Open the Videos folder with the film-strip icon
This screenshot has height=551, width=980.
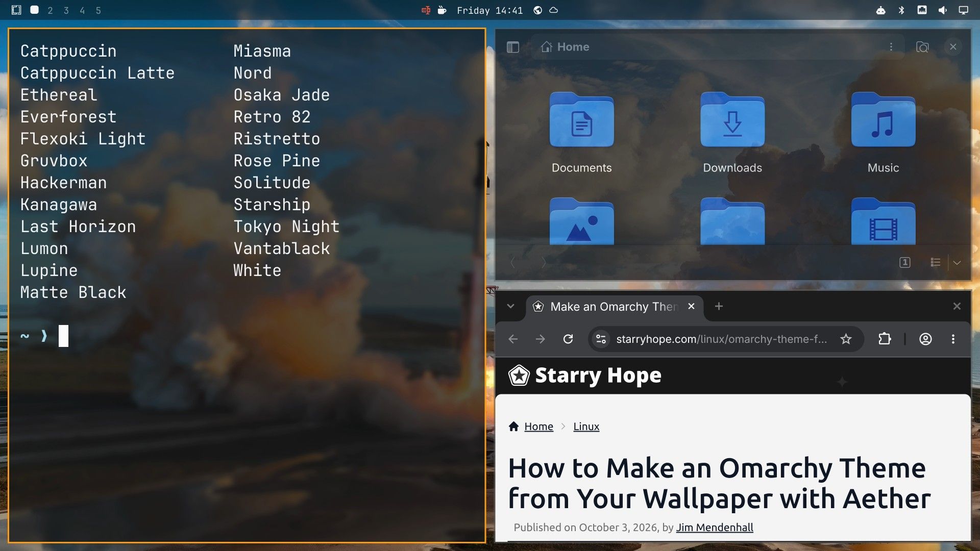click(x=883, y=221)
